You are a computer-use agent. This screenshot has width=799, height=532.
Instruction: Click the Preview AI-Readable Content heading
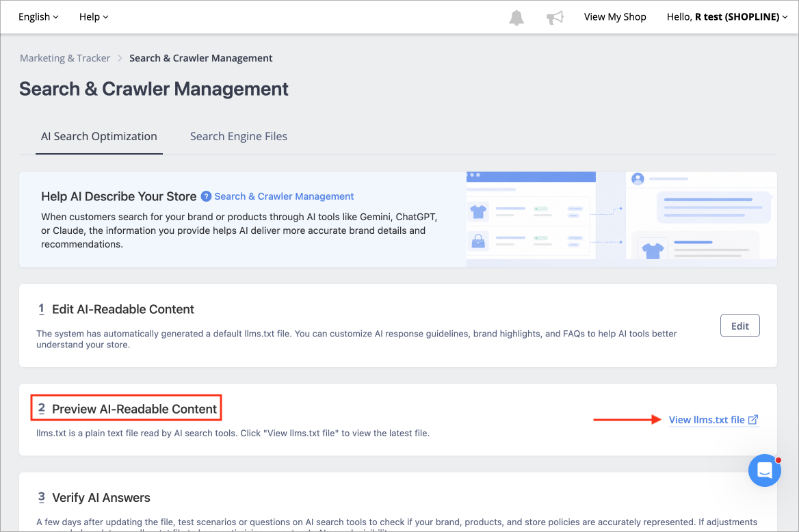[135, 409]
